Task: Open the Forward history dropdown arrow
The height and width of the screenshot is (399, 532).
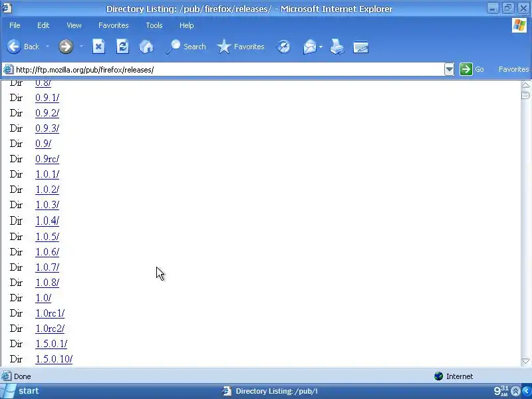Action: pos(81,47)
